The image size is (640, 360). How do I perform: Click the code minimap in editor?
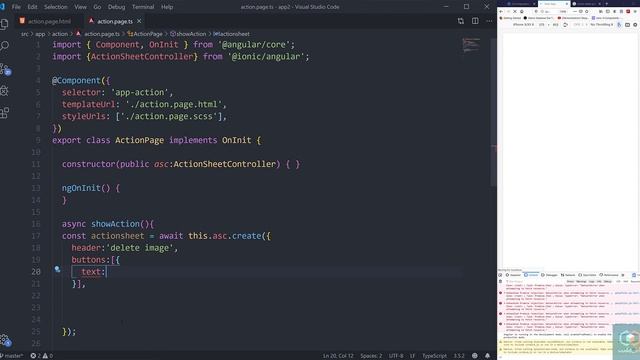471,45
